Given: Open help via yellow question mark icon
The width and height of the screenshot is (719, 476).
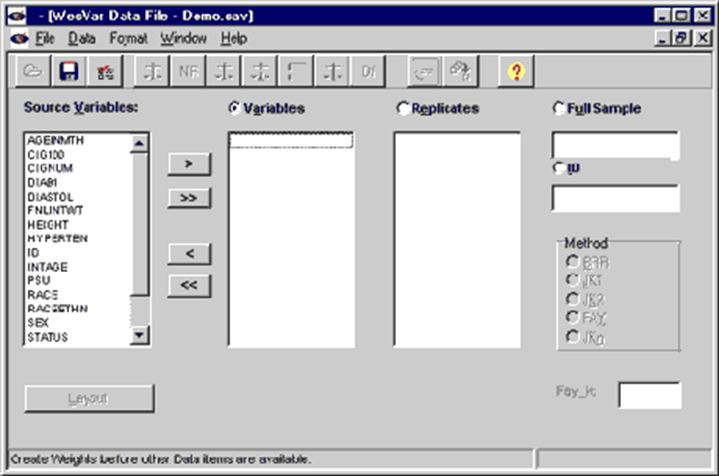Looking at the screenshot, I should coord(516,71).
